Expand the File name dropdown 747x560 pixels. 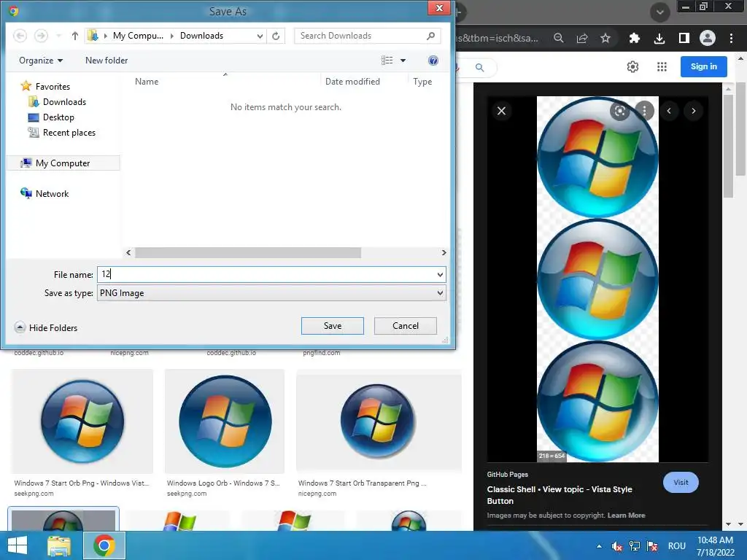click(x=440, y=274)
